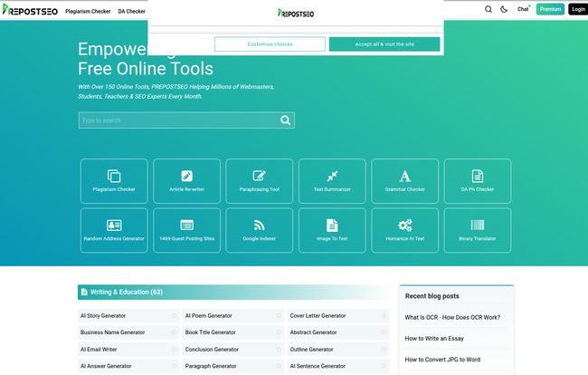The height and width of the screenshot is (375, 588).
Task: Open blog post What Is OCR
Action: click(452, 317)
